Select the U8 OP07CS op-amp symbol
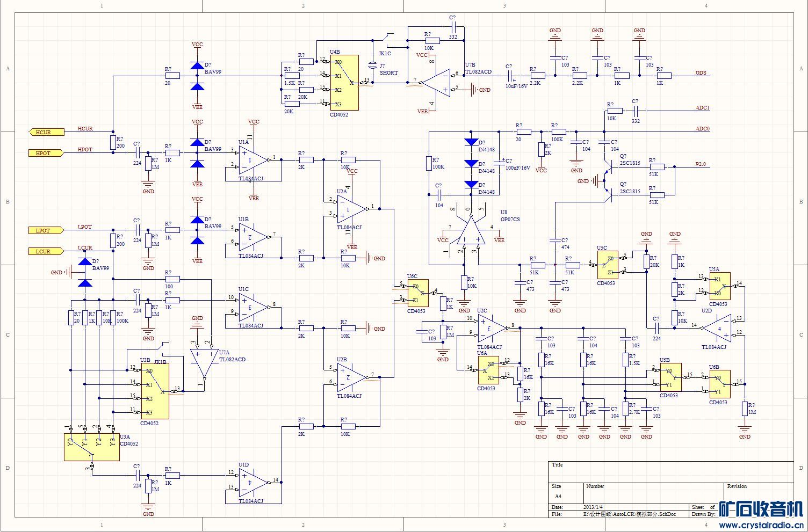This screenshot has width=808, height=532. 471,230
